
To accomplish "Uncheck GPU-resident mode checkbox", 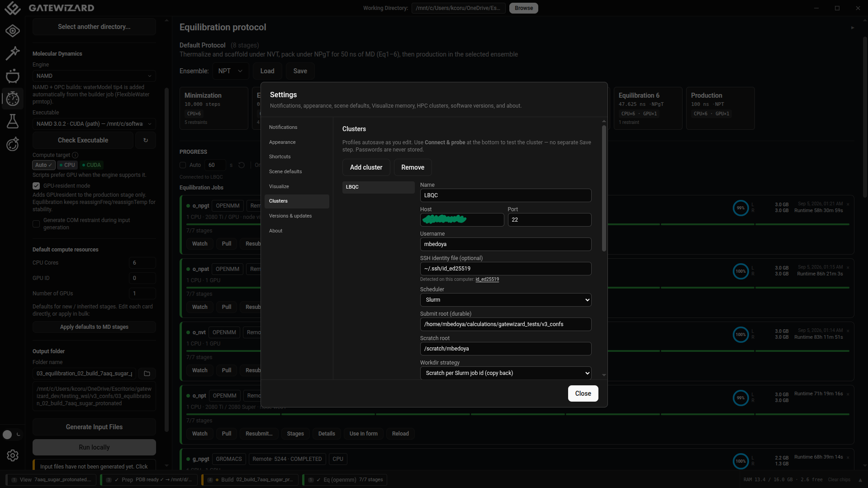I will [36, 186].
